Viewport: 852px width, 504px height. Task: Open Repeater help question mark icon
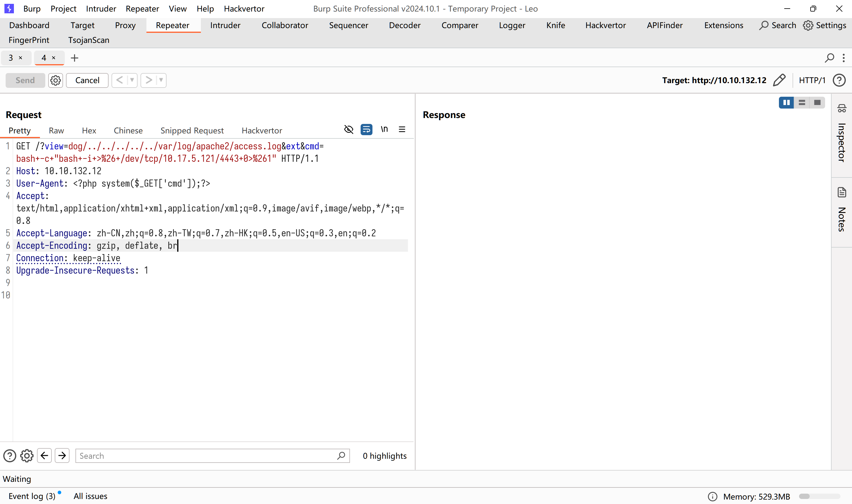[x=839, y=80]
